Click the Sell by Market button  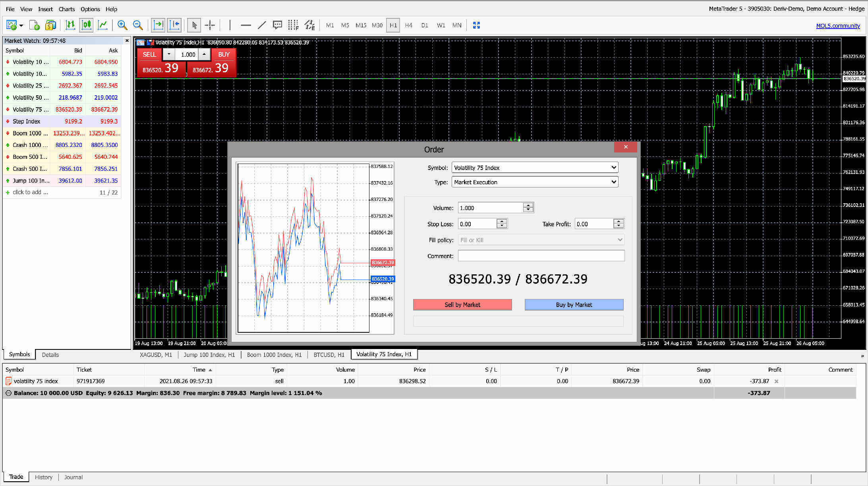[x=462, y=305]
